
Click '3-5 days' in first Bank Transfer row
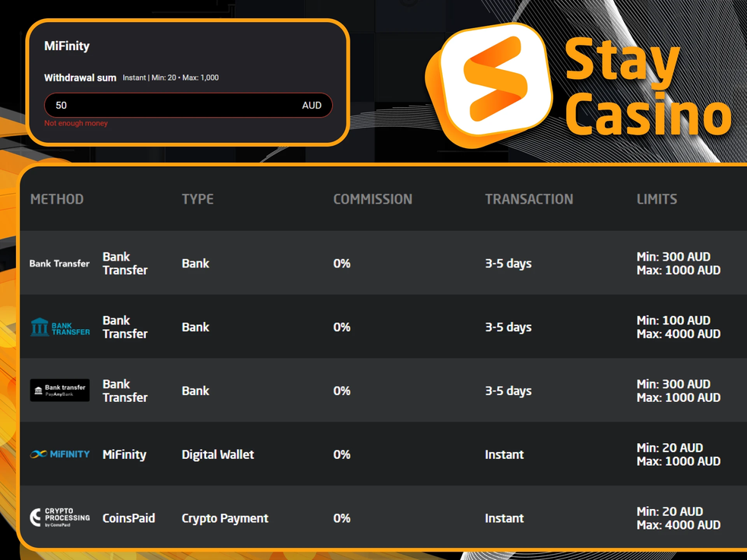508,264
